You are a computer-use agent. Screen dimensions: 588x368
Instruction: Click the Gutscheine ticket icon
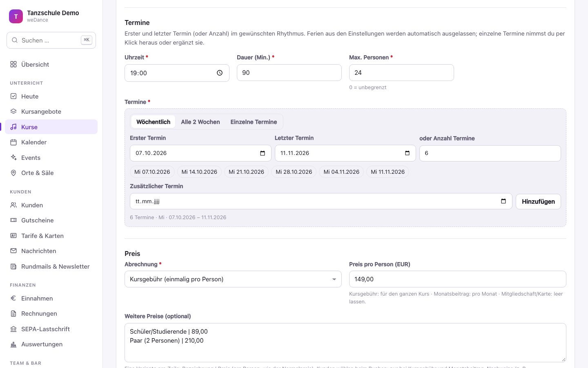[x=13, y=220]
